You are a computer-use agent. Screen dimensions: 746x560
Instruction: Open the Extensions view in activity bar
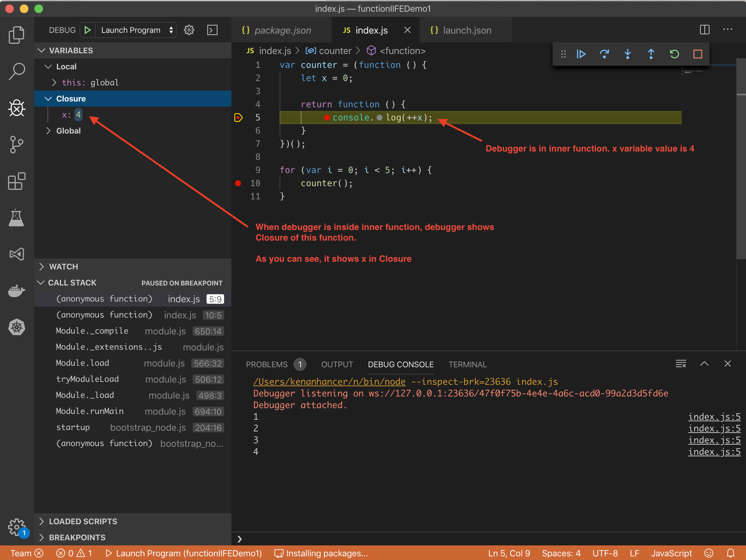coord(16,181)
